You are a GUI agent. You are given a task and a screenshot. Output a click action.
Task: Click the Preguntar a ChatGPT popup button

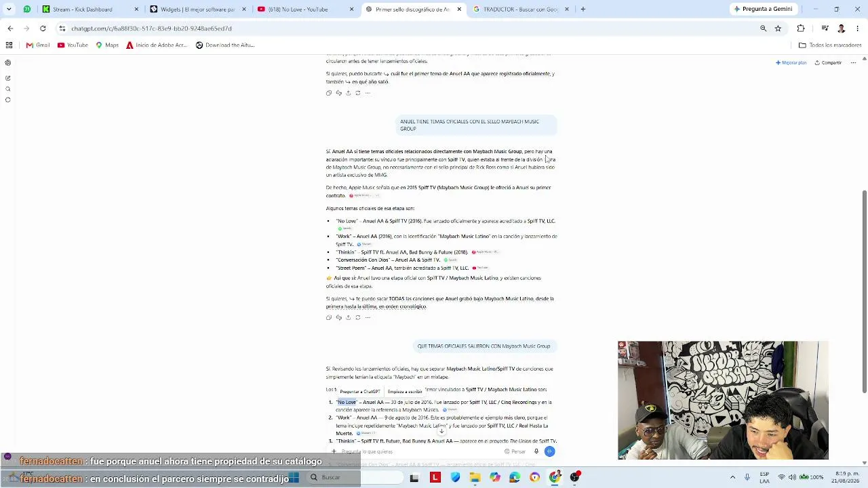point(360,392)
